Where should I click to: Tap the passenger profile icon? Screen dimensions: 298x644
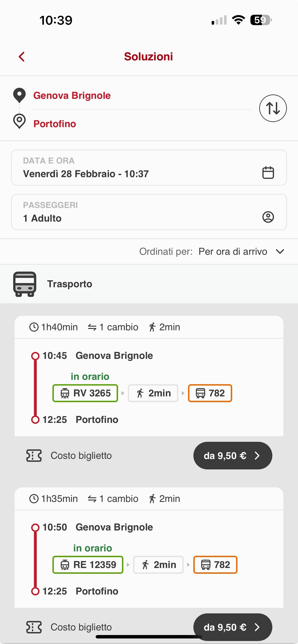pos(268,217)
